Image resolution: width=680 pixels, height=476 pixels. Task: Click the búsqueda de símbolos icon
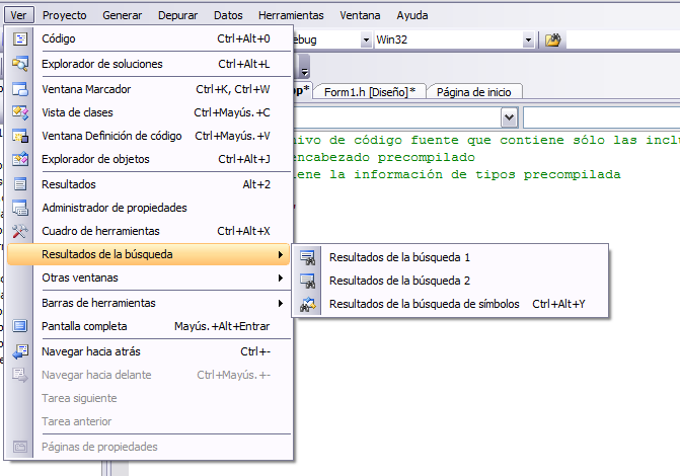coord(307,304)
